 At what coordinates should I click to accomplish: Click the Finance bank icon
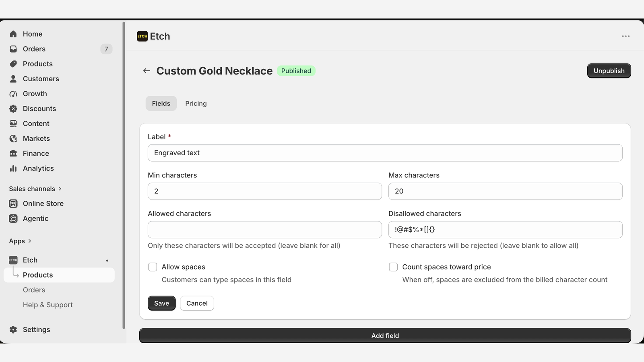point(13,153)
